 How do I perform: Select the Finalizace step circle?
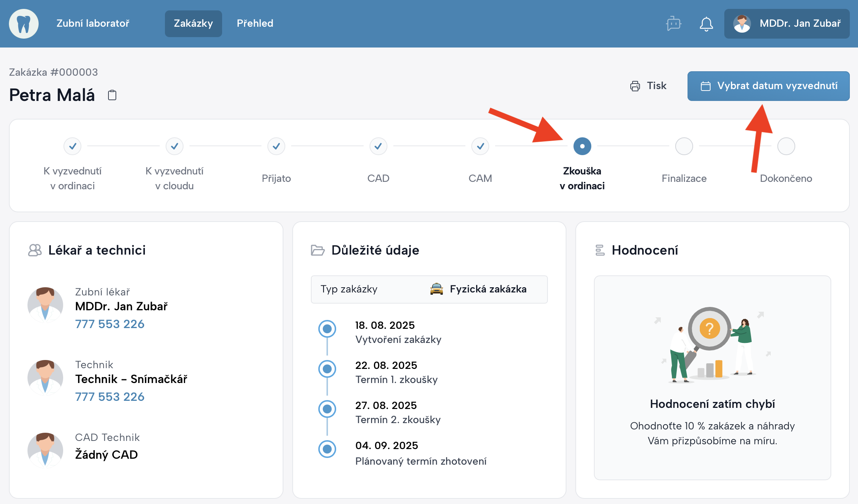[x=684, y=146]
